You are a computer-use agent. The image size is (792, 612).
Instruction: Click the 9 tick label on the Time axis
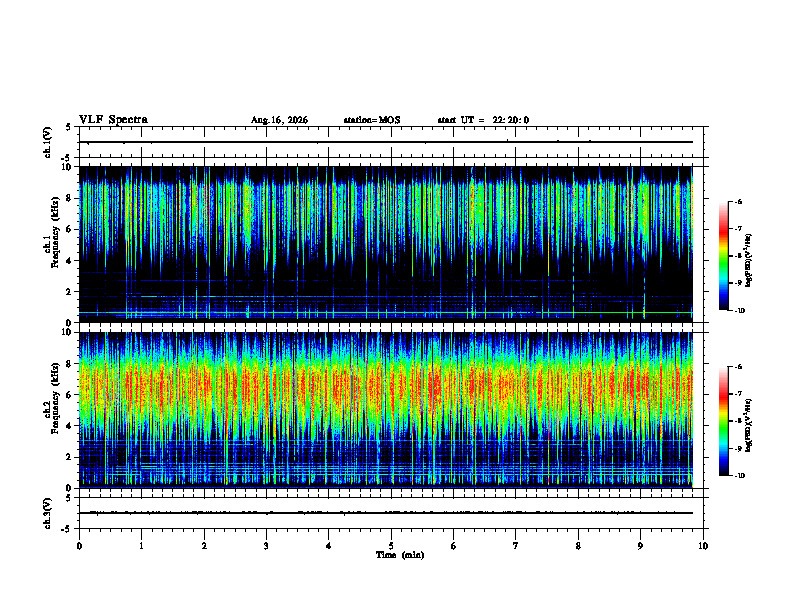point(640,546)
